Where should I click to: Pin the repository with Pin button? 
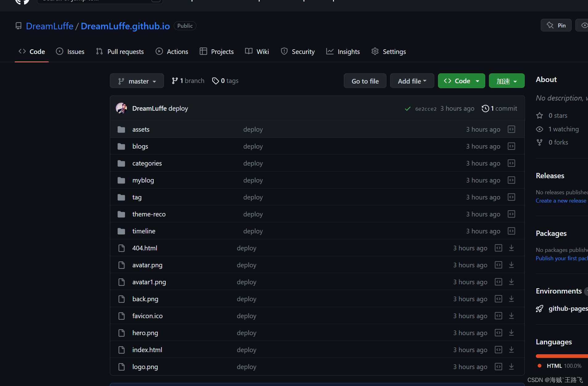(556, 25)
